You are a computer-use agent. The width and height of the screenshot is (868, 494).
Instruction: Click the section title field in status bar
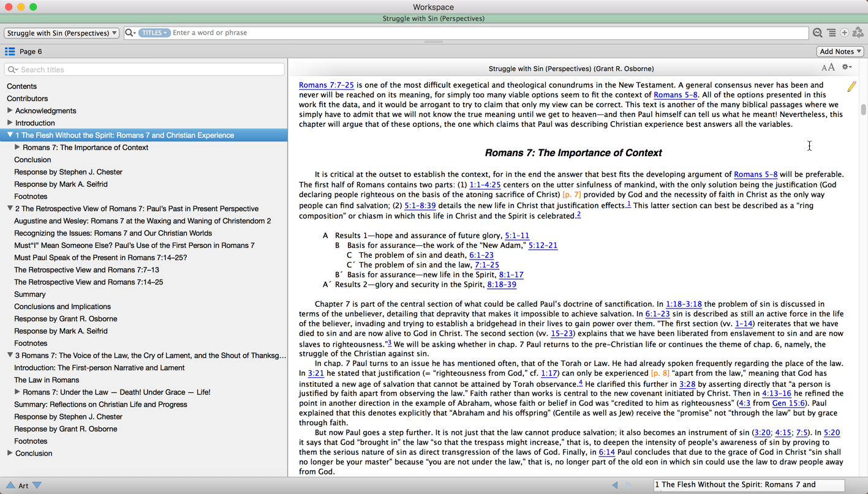tap(749, 485)
